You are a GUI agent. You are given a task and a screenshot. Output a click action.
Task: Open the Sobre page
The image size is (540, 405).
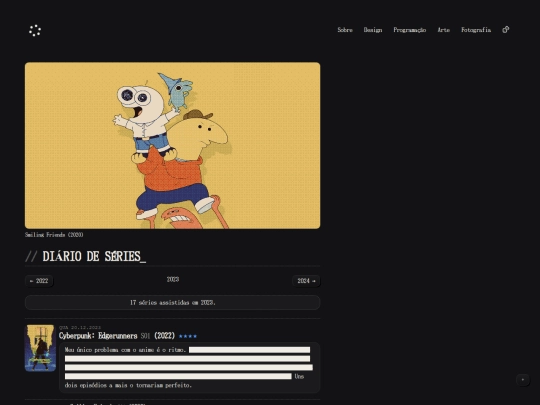(x=345, y=30)
